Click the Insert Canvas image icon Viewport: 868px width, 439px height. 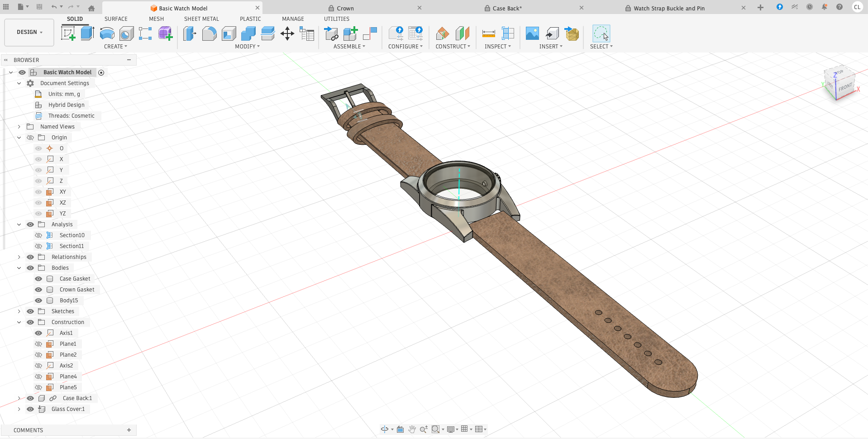(532, 33)
